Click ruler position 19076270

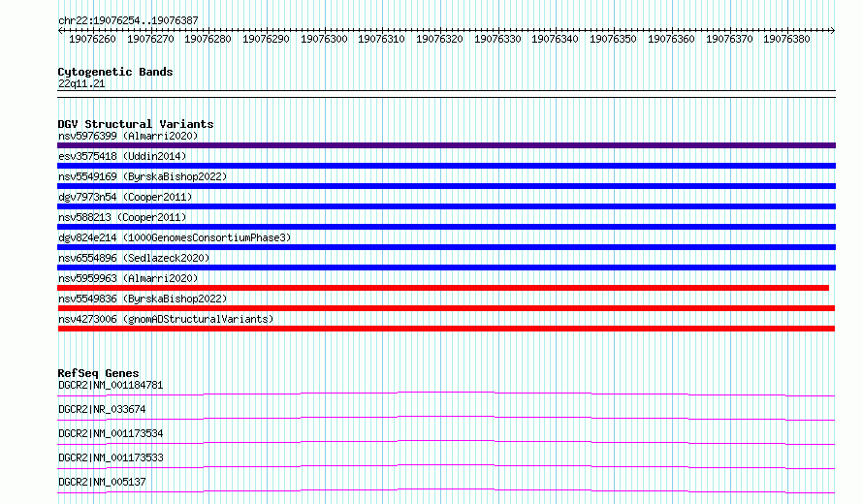150,39
